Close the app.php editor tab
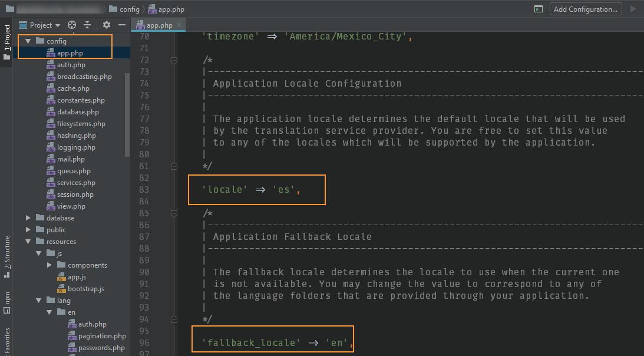 179,25
